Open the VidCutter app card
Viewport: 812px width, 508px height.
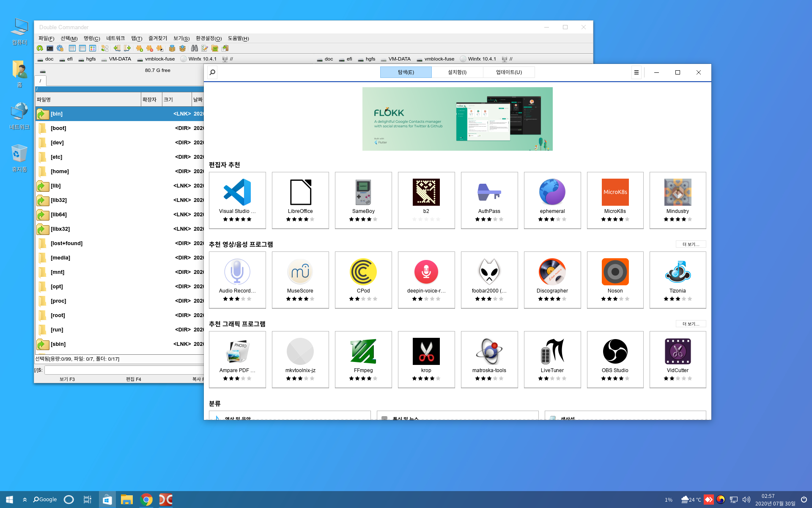[x=678, y=359]
